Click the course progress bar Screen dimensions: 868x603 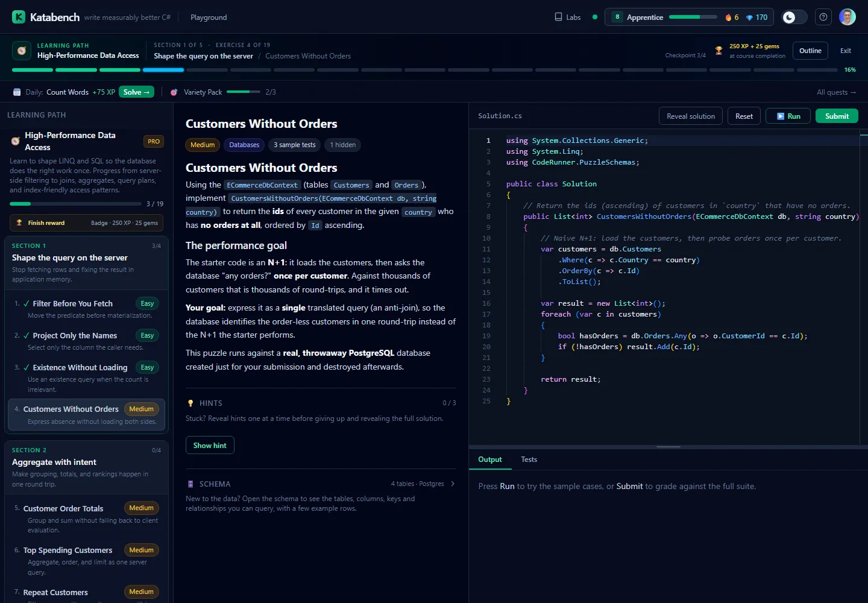tap(424, 70)
